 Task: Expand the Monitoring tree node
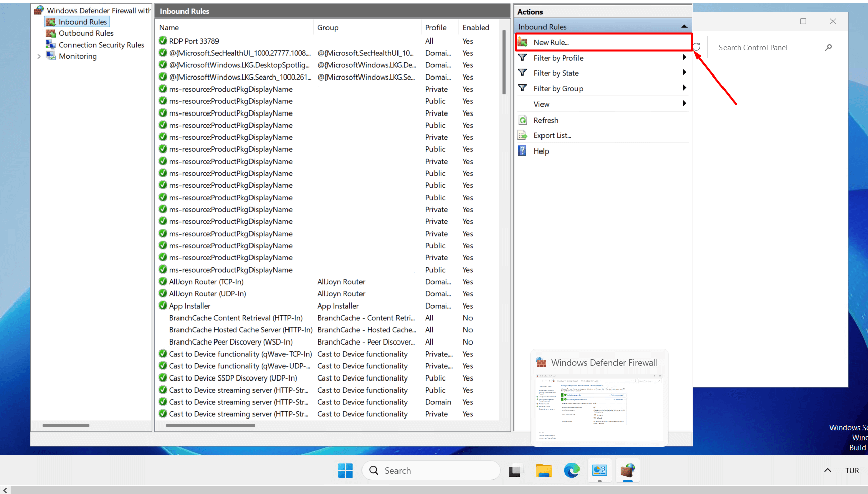(39, 56)
